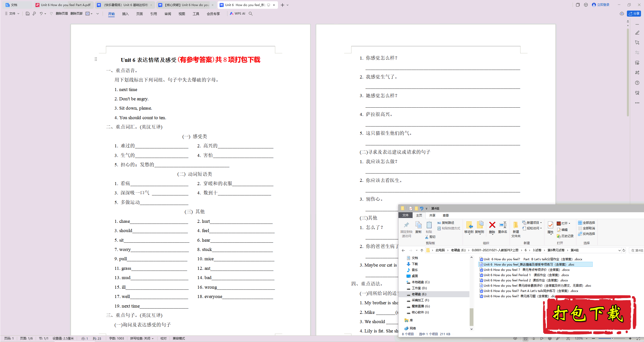644x342 pixels.
Task: Switch to web layout globe icon in status bar
Action: point(550,338)
